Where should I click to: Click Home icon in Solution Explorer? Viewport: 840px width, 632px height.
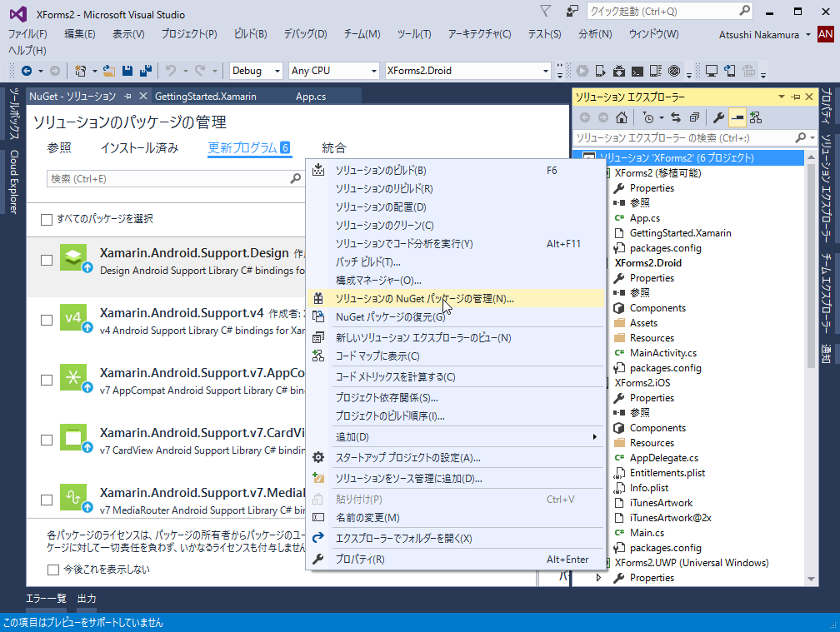coord(622,117)
